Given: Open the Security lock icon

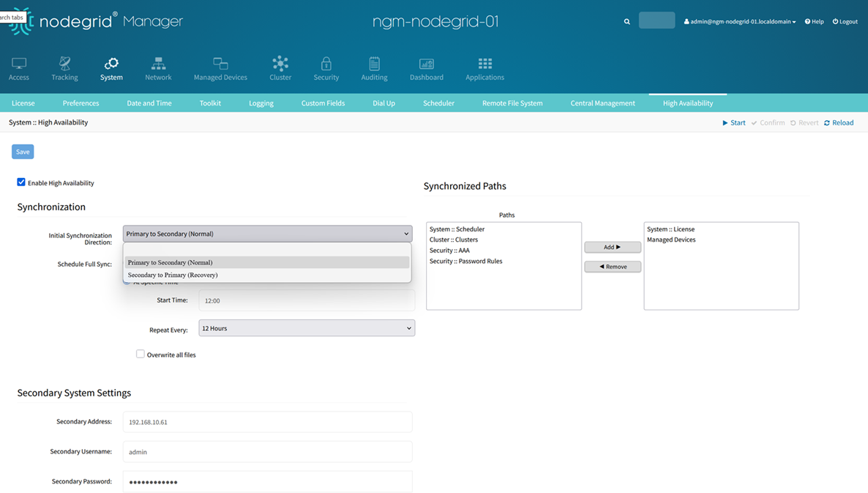Looking at the screenshot, I should point(326,64).
